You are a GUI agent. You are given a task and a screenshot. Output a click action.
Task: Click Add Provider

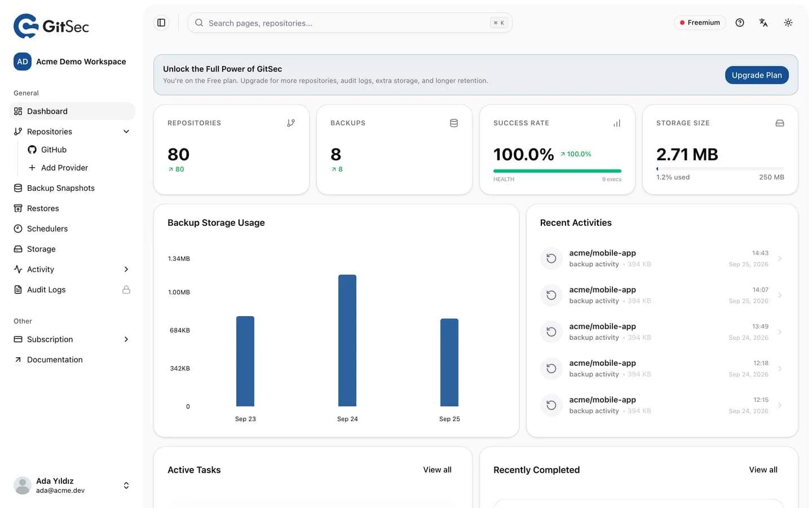79,168
